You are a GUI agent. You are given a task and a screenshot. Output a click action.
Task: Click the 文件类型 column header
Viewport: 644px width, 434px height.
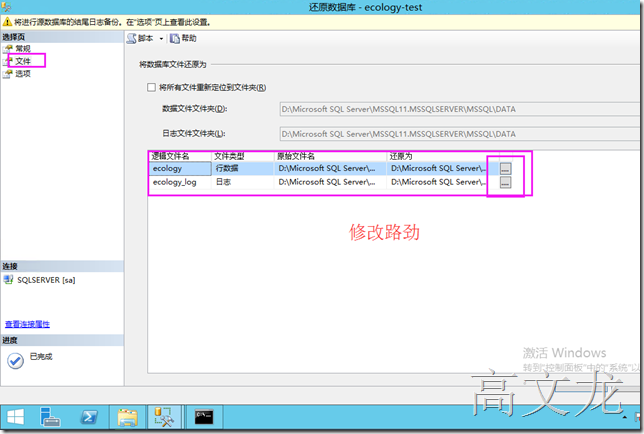point(243,156)
